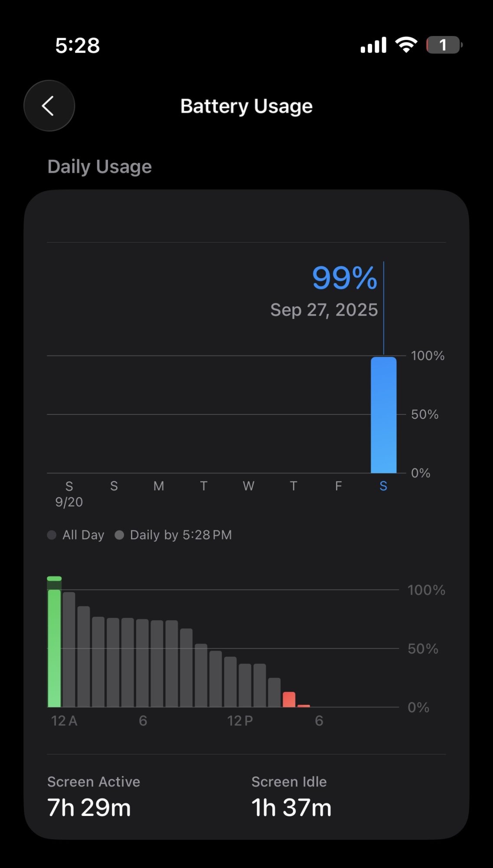The width and height of the screenshot is (493, 868).
Task: Tap the Sep 27, 2025 date label
Action: point(324,310)
